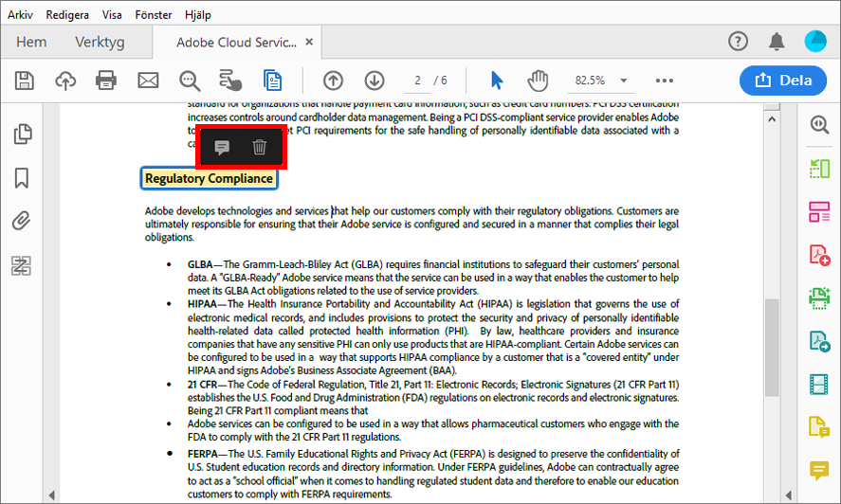
Task: Open the green scan and print tool
Action: pos(819,298)
